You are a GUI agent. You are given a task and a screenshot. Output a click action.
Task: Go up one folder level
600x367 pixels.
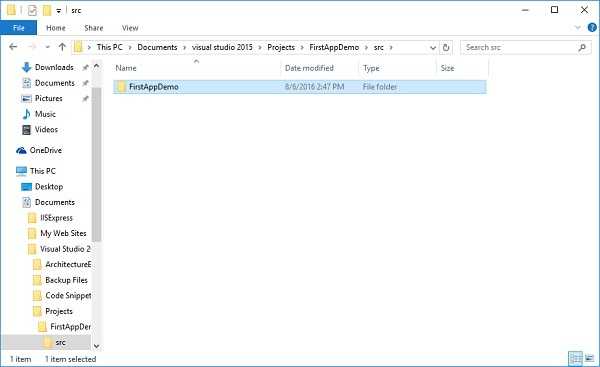(62, 47)
